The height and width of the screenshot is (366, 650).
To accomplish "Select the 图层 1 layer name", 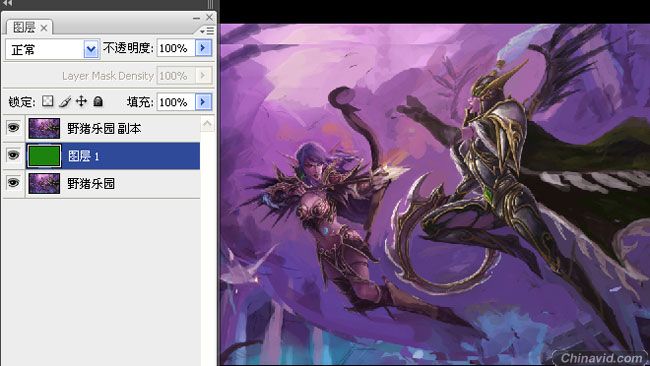I will click(84, 156).
